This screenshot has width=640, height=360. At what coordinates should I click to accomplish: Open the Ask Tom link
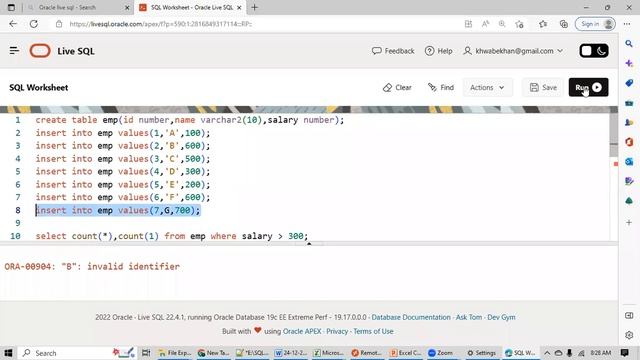pos(469,317)
